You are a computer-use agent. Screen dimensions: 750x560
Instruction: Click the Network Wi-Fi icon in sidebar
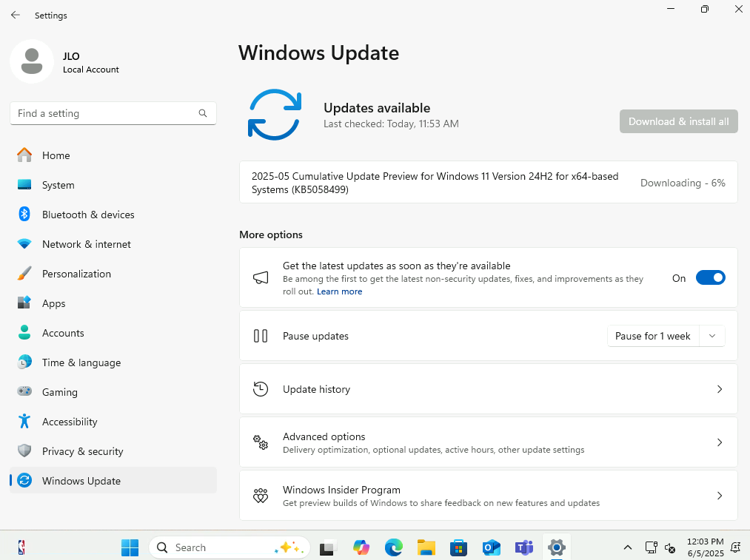pyautogui.click(x=24, y=243)
